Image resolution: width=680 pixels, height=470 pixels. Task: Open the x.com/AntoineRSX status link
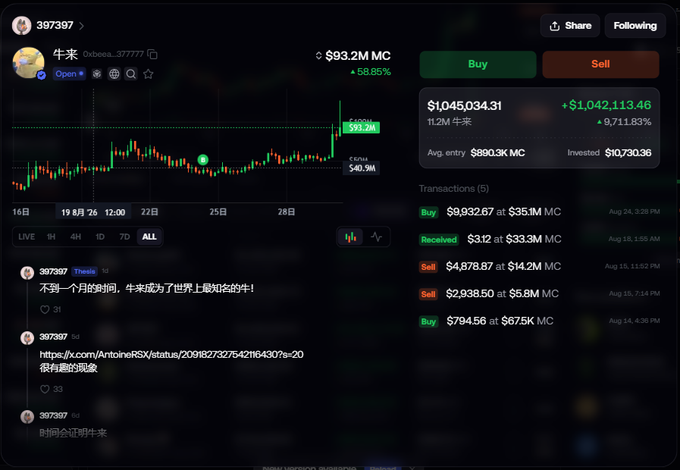[x=171, y=355]
